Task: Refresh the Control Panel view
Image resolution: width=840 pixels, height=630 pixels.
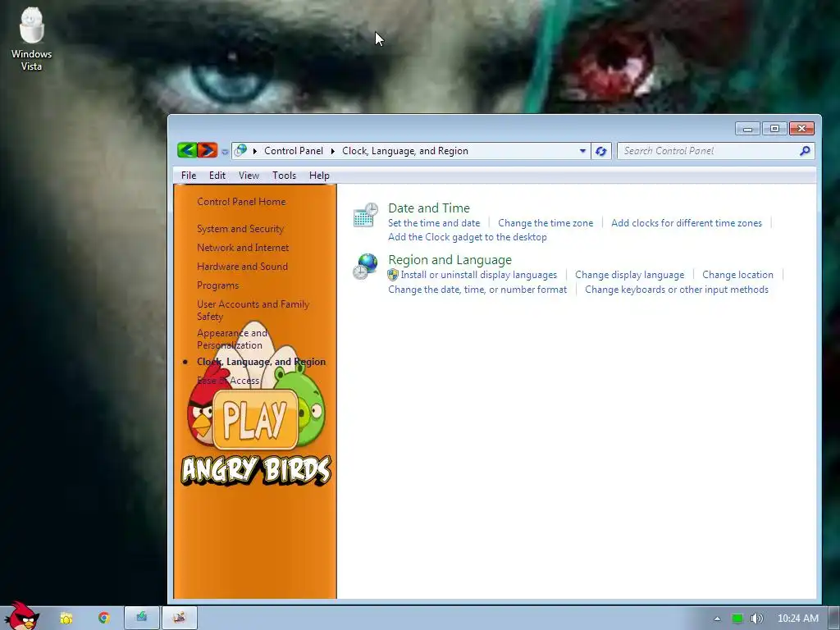Action: 601,151
